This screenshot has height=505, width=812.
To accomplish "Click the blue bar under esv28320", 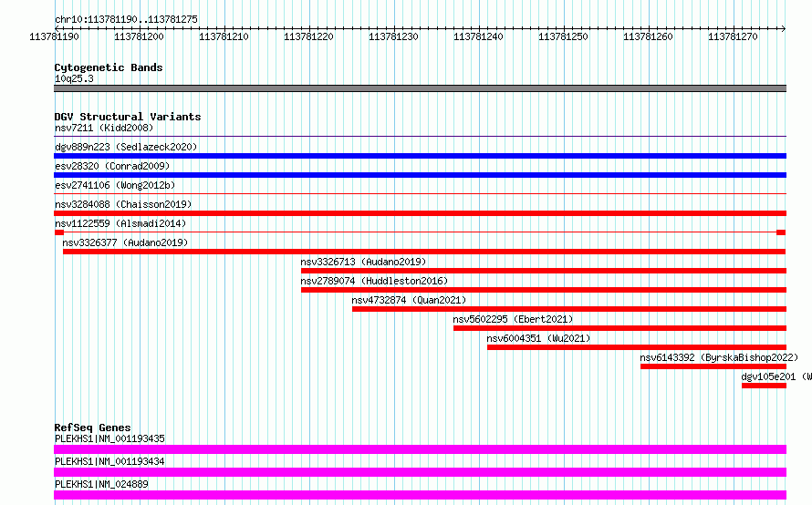I will pos(420,175).
